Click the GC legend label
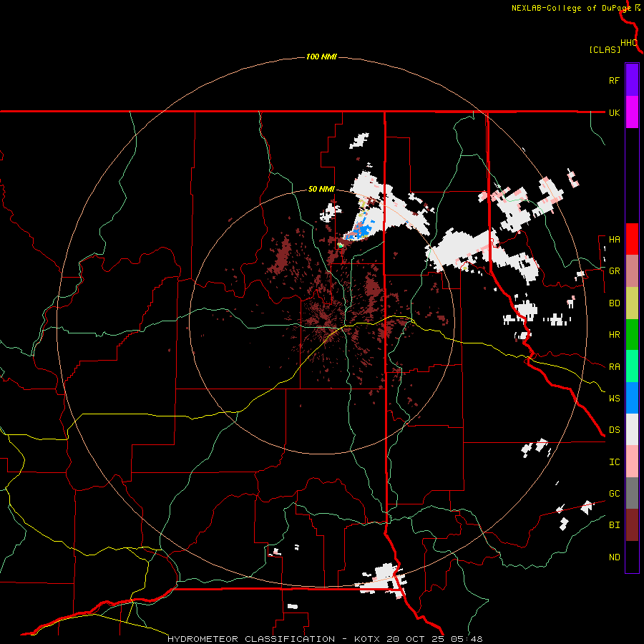This screenshot has width=644, height=644. pos(614,493)
